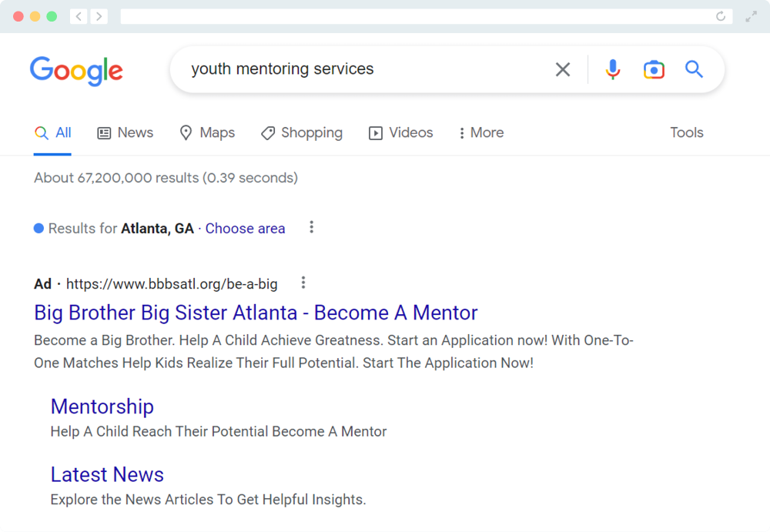Click the Choose area link
This screenshot has height=532, width=770.
point(245,229)
